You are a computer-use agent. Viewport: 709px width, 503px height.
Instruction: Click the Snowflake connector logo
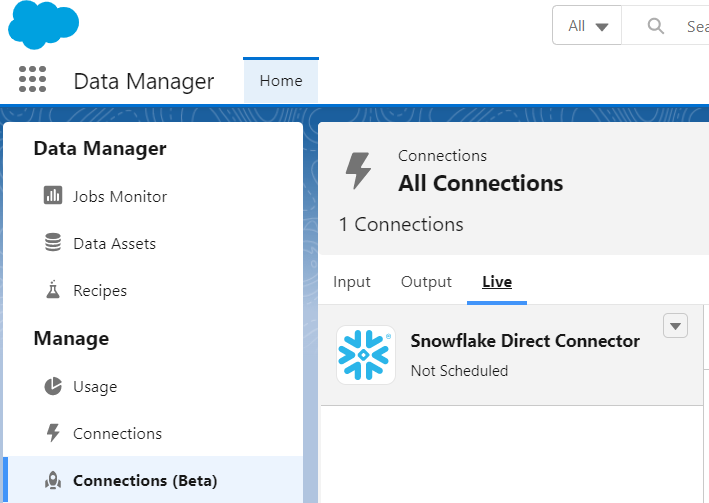(366, 355)
